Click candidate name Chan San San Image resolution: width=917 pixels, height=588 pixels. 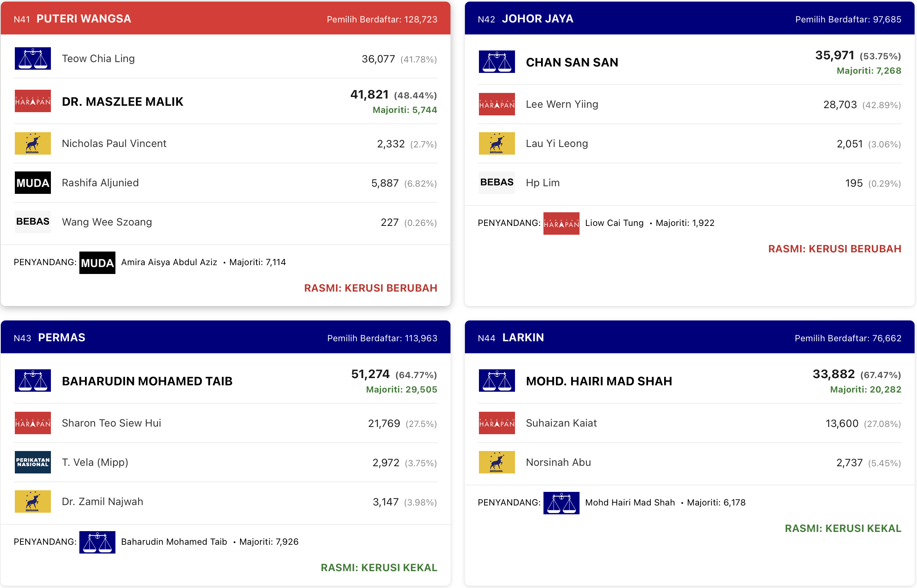click(572, 62)
